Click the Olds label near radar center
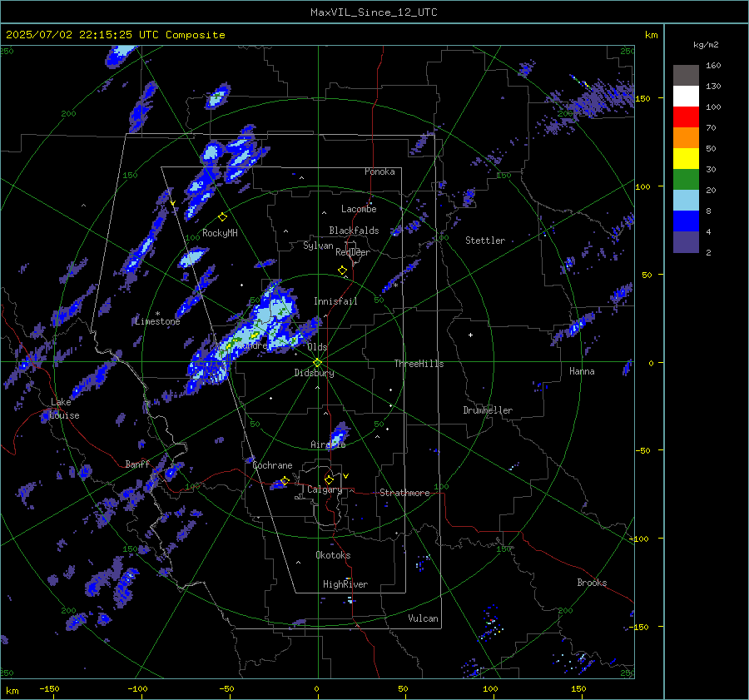 317,347
